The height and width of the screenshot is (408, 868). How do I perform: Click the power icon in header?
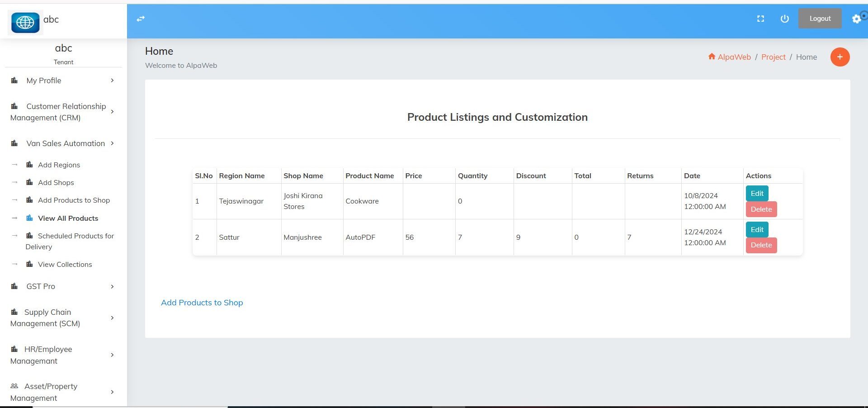coord(784,19)
